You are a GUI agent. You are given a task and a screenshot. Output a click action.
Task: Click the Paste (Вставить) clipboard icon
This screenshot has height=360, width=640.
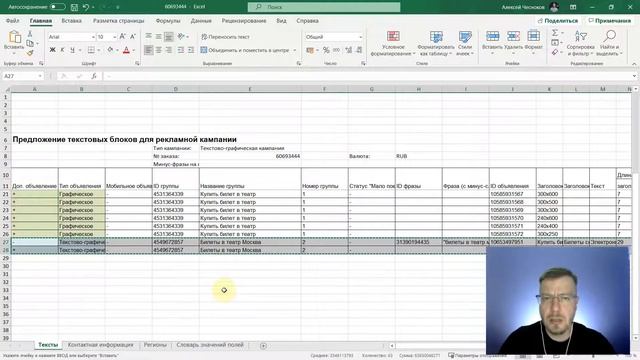coord(15,37)
